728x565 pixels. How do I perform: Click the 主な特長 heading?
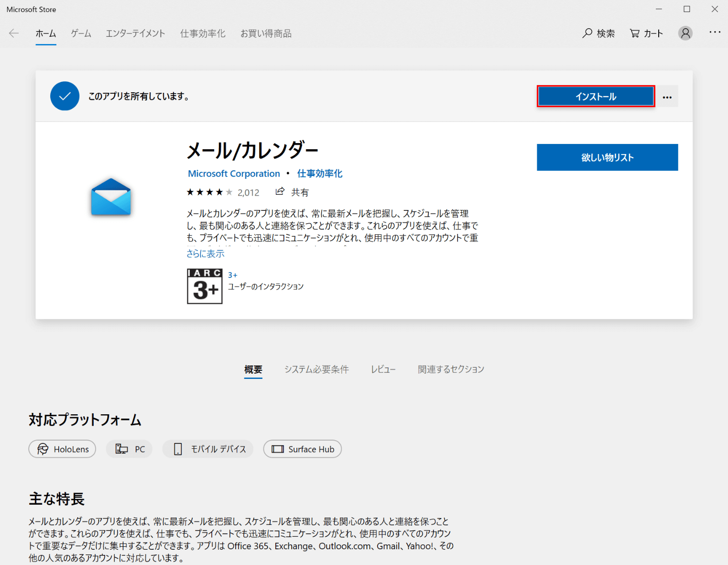pos(56,499)
